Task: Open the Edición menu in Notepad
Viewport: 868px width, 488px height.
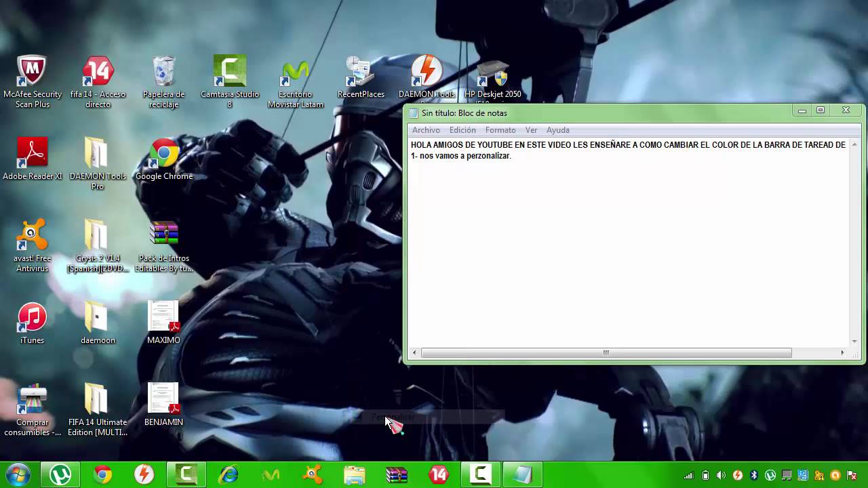Action: click(462, 130)
